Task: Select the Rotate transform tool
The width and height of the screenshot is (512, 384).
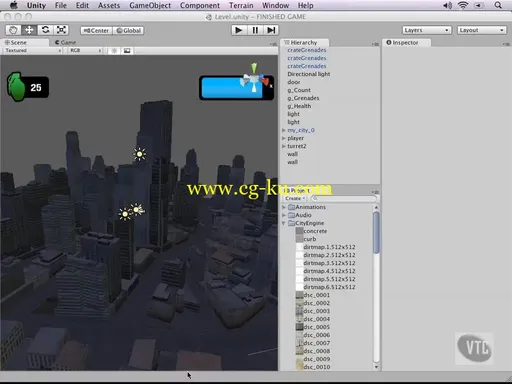Action: (x=45, y=30)
